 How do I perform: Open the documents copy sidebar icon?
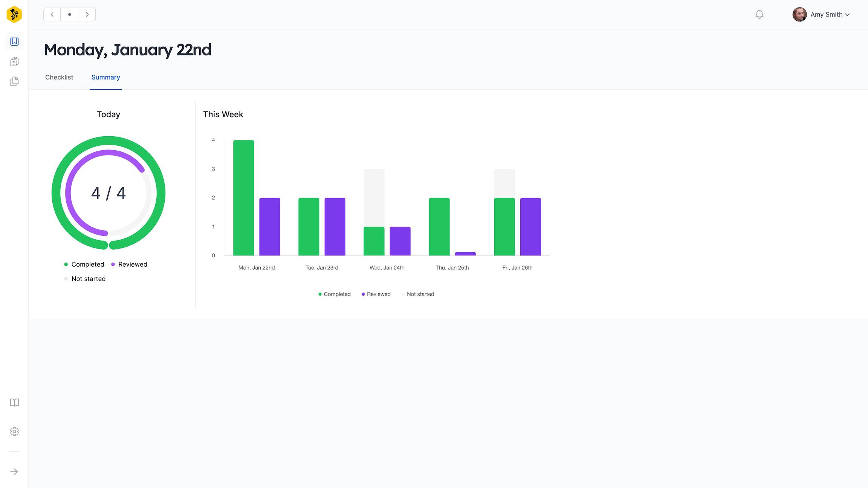click(14, 81)
